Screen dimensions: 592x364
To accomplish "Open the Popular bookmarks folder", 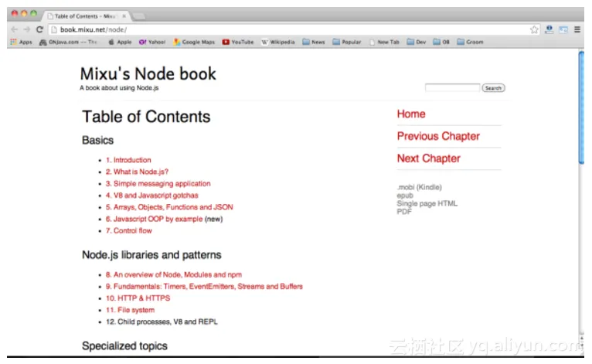I will [x=347, y=42].
